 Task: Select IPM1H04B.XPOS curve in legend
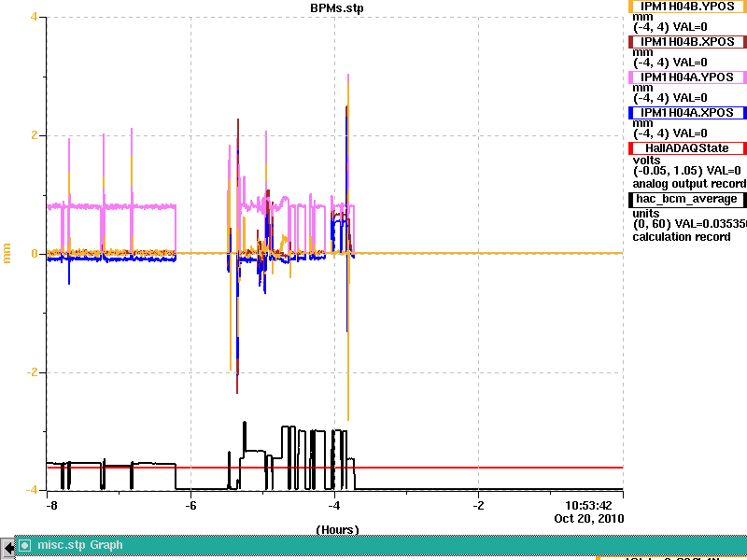pyautogui.click(x=687, y=42)
